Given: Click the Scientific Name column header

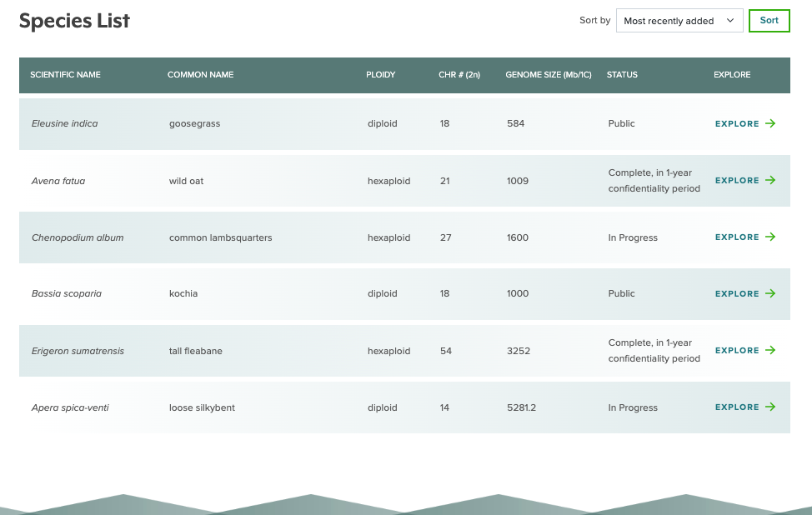Looking at the screenshot, I should pos(65,75).
